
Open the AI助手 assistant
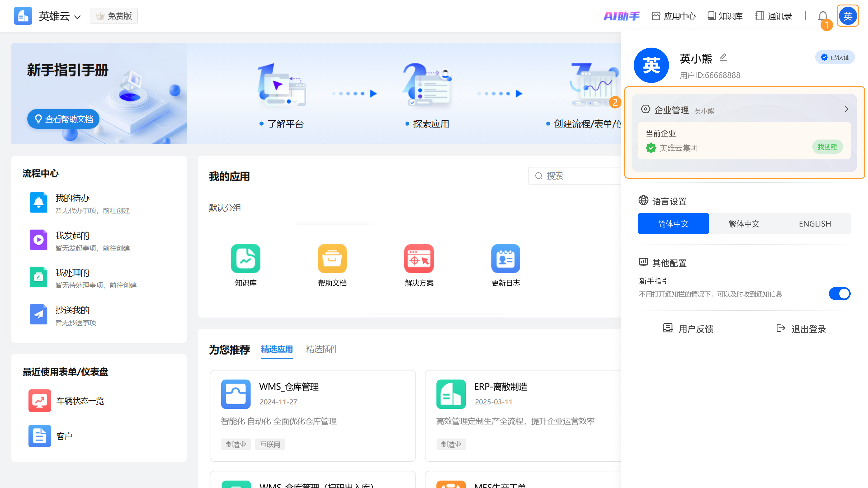click(621, 16)
